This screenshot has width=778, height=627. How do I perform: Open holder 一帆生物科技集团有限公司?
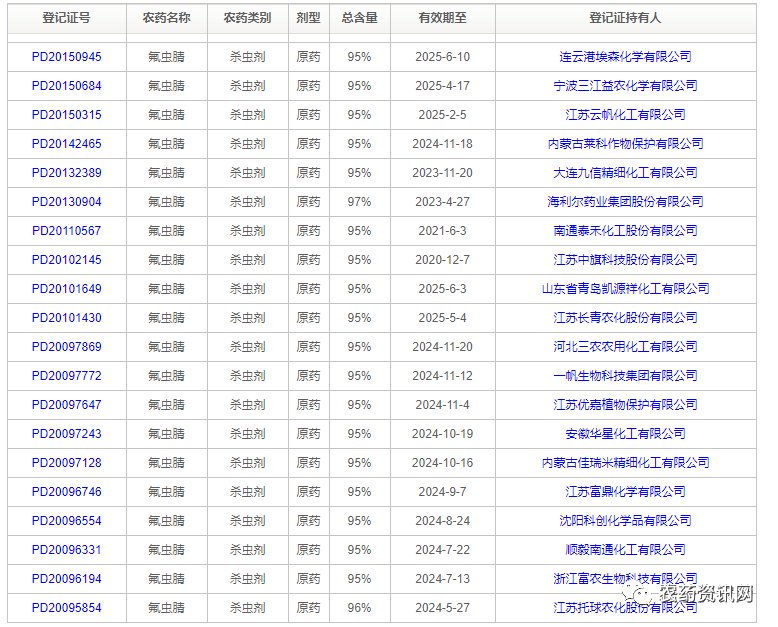[625, 376]
